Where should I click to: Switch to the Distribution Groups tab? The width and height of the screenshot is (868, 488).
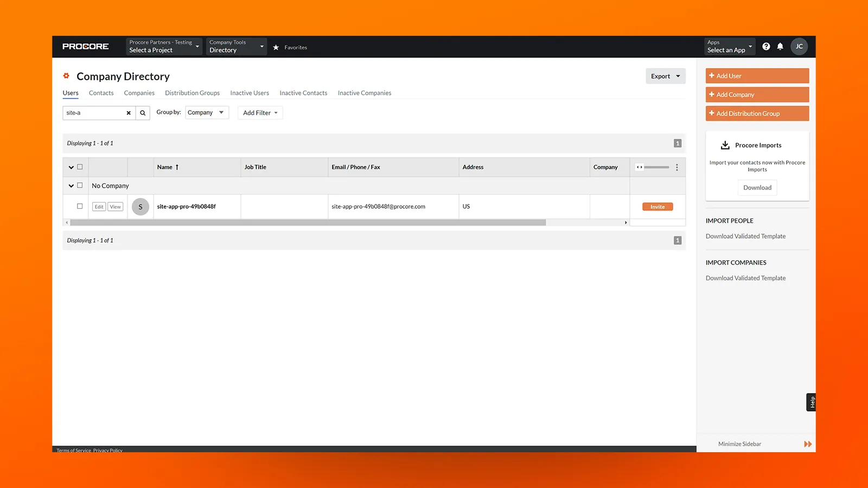193,93
